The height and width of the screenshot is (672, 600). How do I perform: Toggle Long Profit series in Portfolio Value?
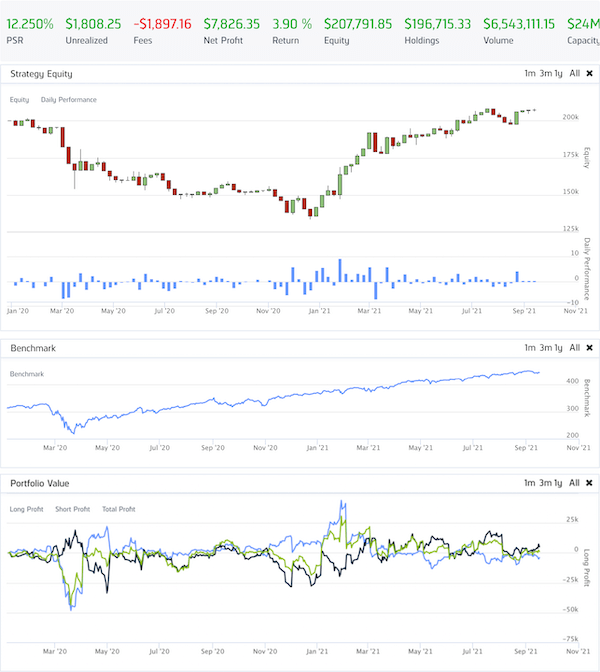(x=28, y=509)
